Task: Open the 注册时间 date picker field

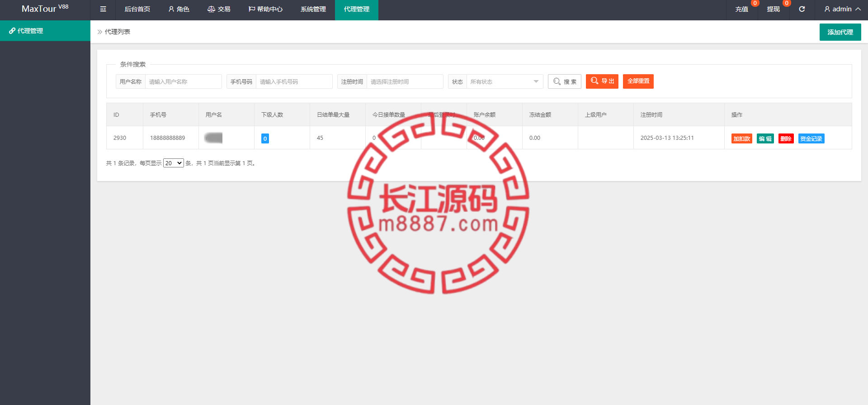Action: point(405,81)
